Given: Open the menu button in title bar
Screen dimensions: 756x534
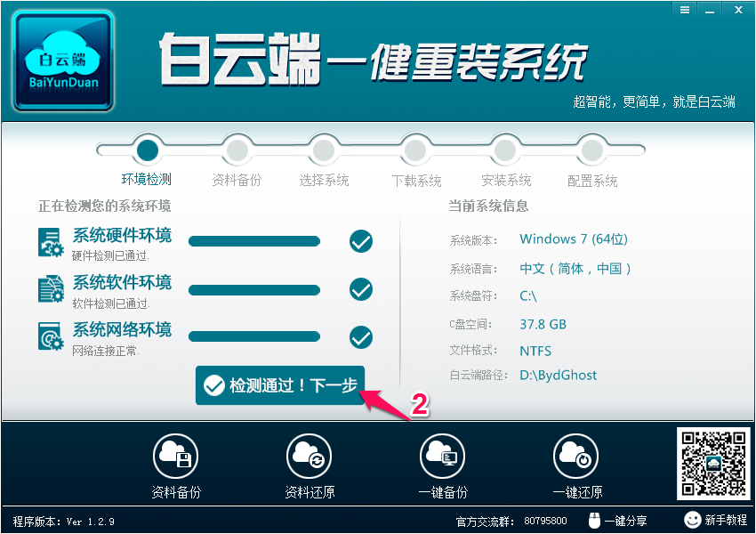Looking at the screenshot, I should pos(685,10).
